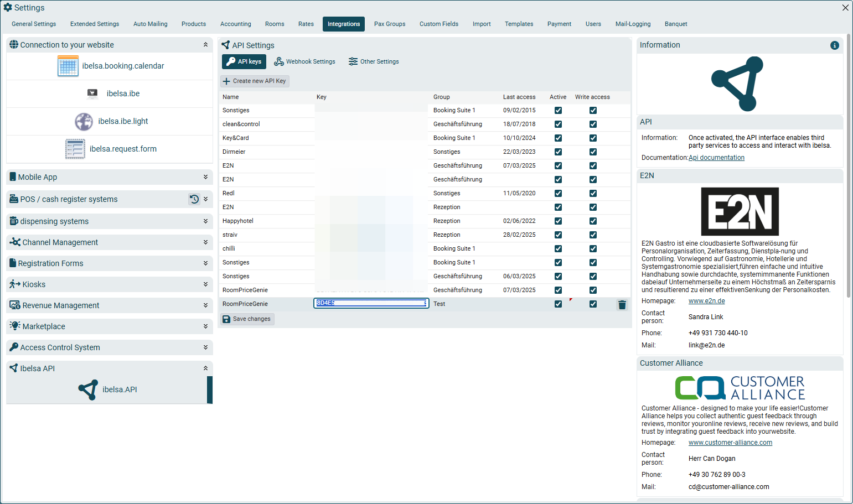Image resolution: width=853 pixels, height=504 pixels.
Task: Collapse the Connection to your website section
Action: click(205, 45)
